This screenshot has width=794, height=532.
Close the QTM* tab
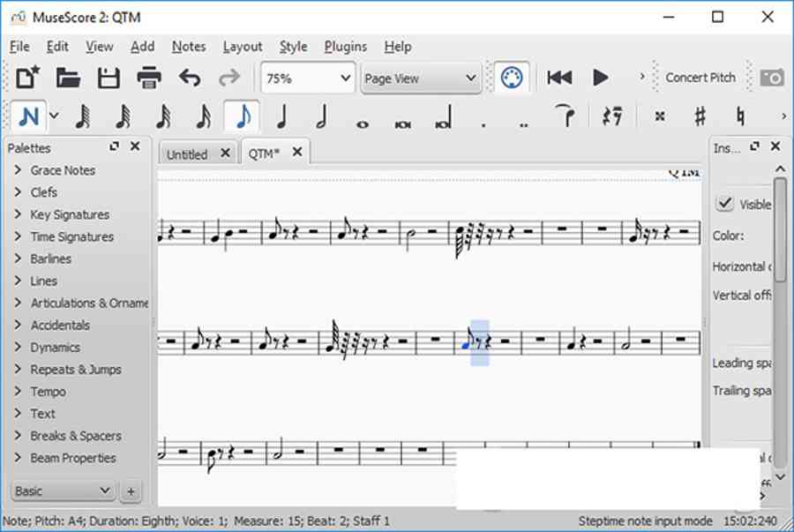tap(297, 152)
